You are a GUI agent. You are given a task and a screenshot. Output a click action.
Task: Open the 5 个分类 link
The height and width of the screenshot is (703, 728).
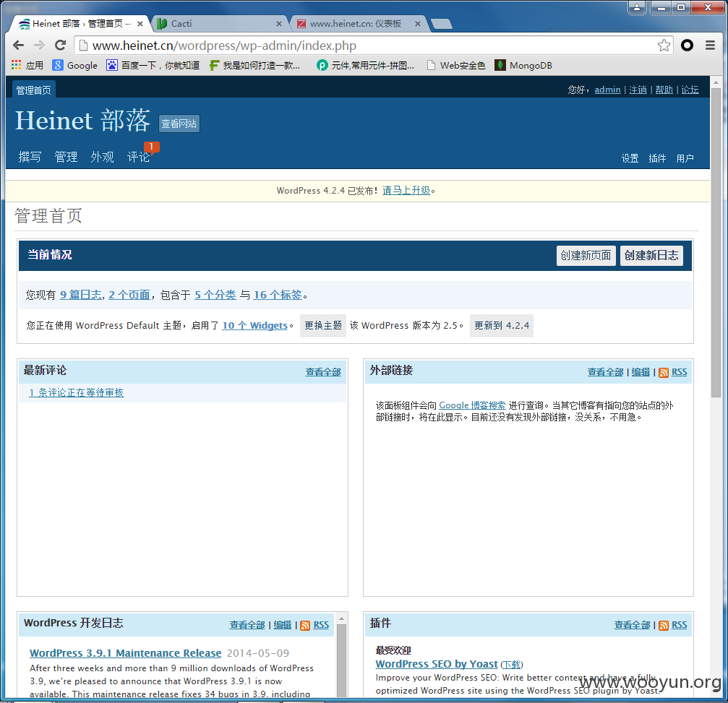pyautogui.click(x=215, y=295)
